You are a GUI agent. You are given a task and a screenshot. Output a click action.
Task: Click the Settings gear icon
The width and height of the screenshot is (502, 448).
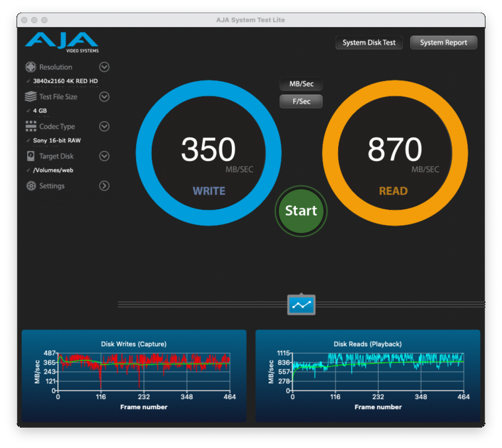[x=31, y=186]
